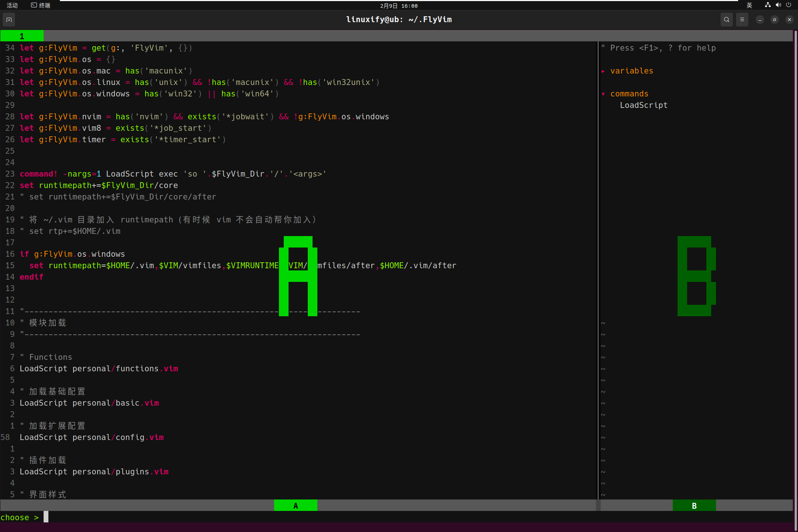
Task: Click statusline label B of tagbar window
Action: coord(694,506)
